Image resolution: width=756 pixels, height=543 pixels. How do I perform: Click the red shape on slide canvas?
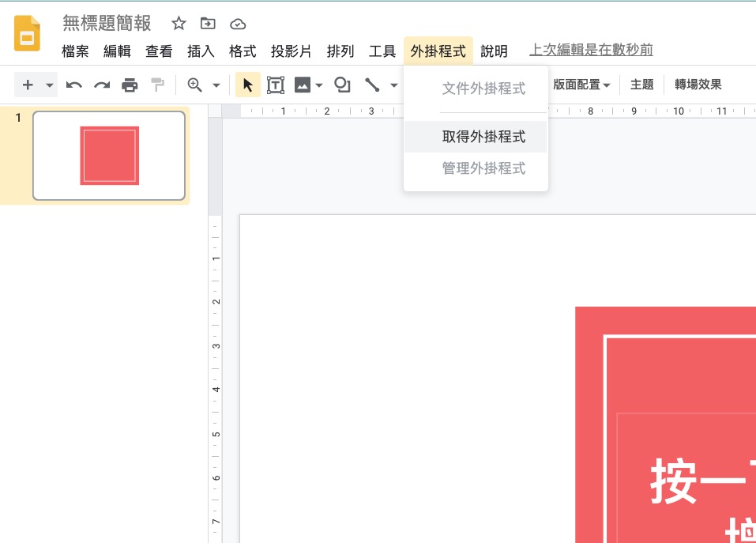click(x=665, y=424)
